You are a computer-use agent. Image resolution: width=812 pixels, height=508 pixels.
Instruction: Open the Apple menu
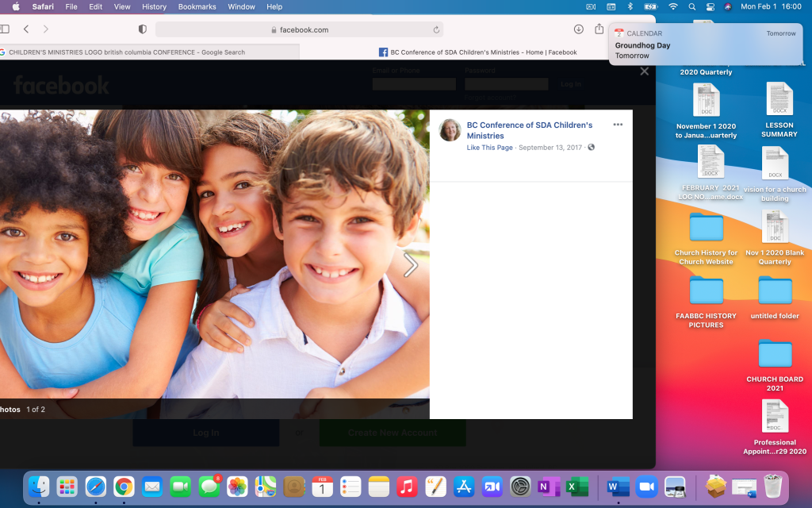[16, 6]
